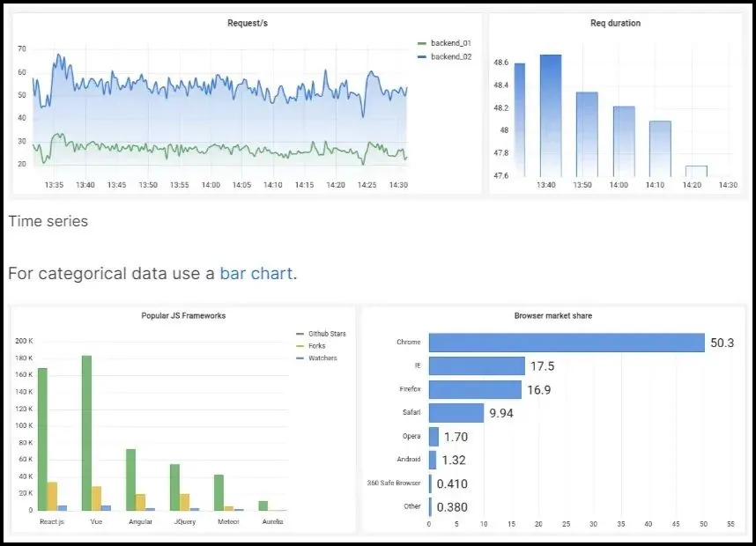This screenshot has width=756, height=546.
Task: Click the green React.js Github Stars bar
Action: click(x=42, y=439)
